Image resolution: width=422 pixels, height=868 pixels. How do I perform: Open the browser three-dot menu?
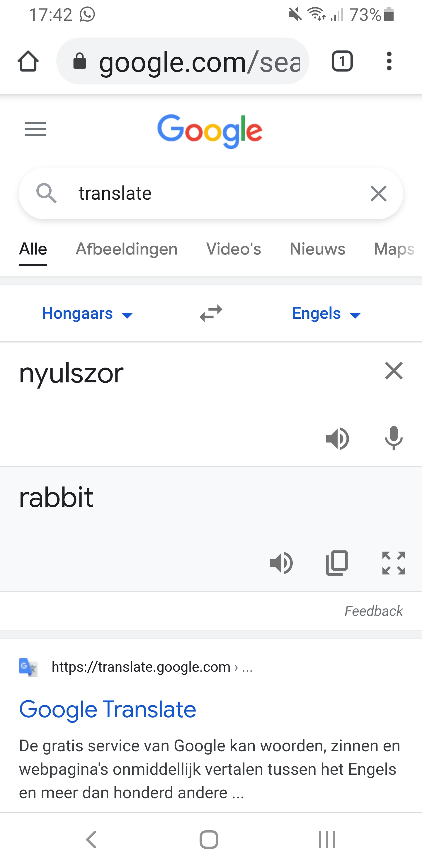click(x=389, y=61)
